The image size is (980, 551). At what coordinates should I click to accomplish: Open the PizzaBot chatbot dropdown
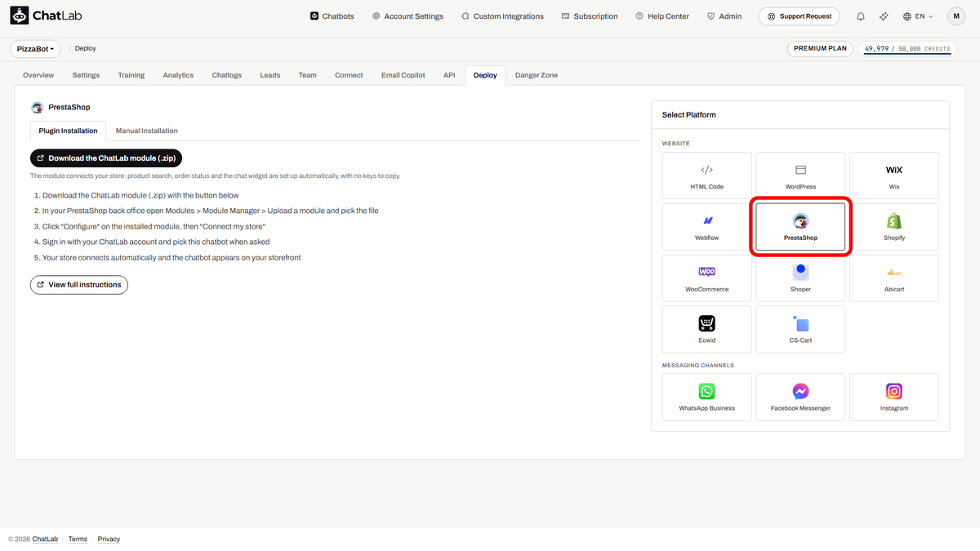point(36,49)
